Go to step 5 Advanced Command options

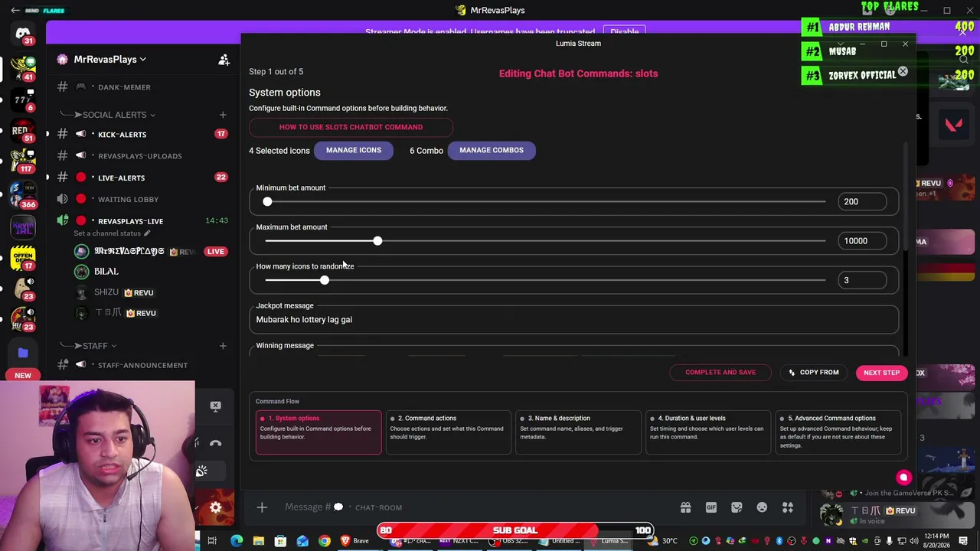838,432
